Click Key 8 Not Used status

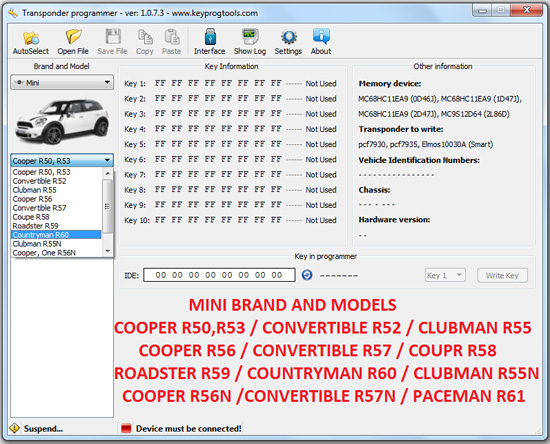pos(321,190)
